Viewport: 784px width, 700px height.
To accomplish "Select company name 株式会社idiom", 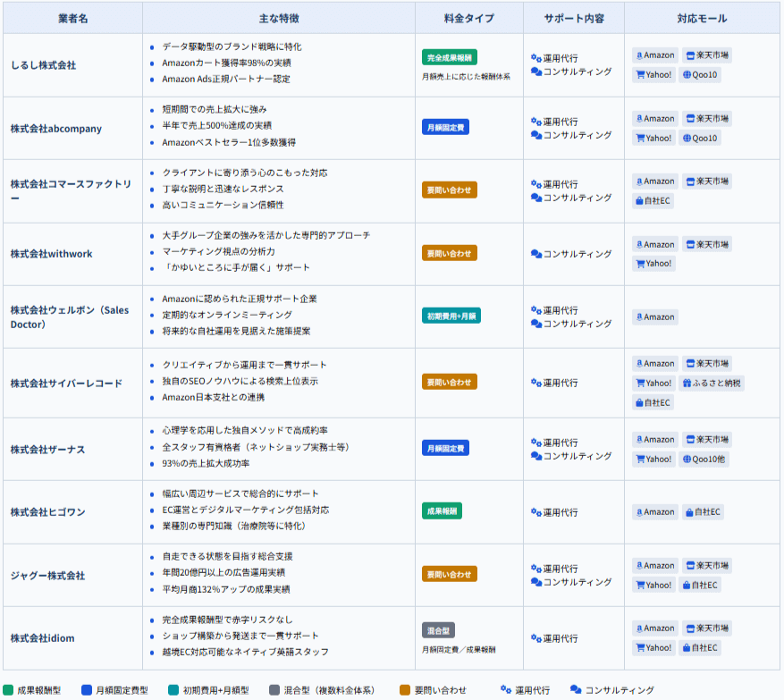I will (x=43, y=638).
